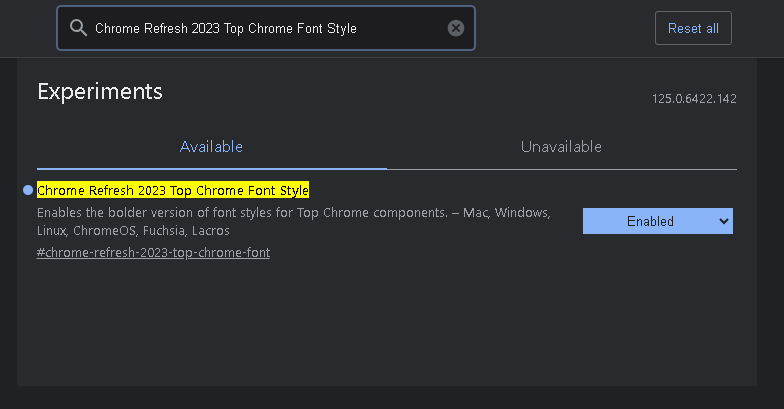Switch to the Unavailable tab

click(x=561, y=147)
